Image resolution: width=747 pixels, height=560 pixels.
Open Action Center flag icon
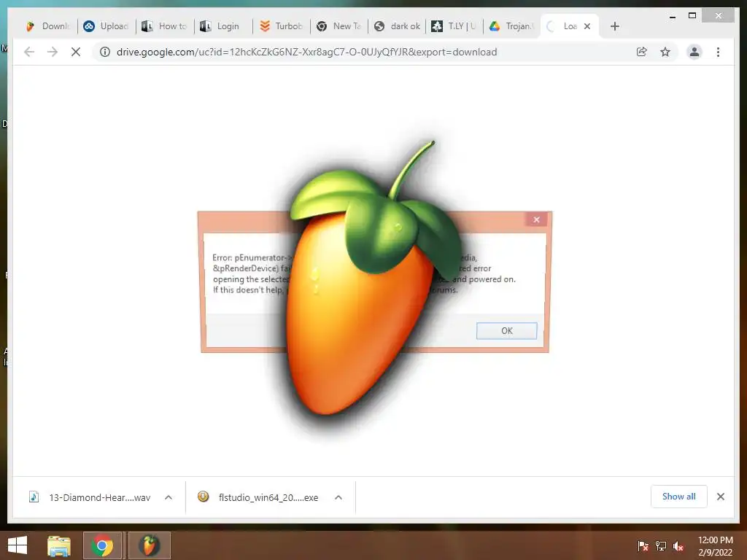pyautogui.click(x=643, y=546)
